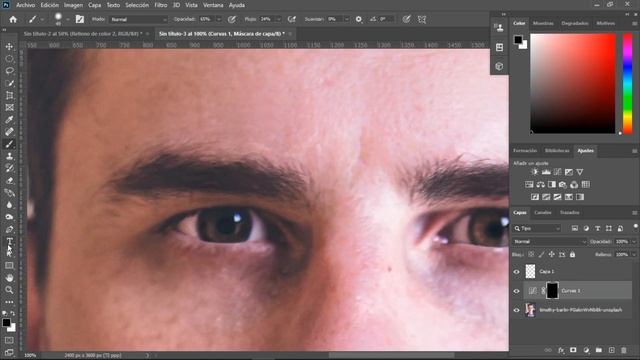Open the brush settings panel
The width and height of the screenshot is (640, 360).
tap(80, 19)
